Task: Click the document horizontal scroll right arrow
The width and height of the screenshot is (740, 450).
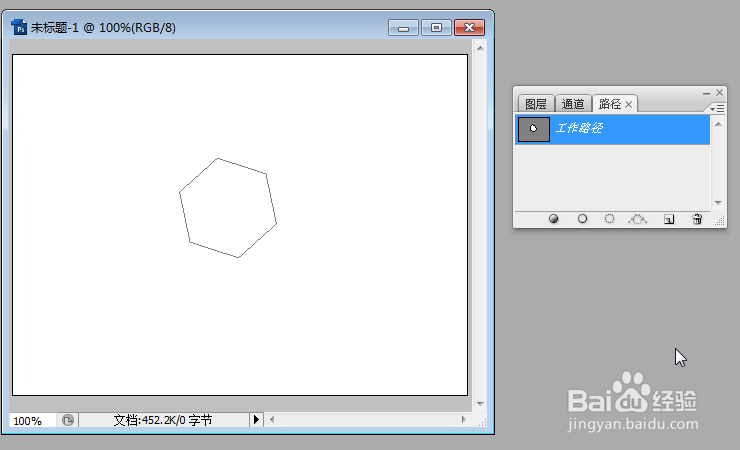Action: [x=463, y=419]
